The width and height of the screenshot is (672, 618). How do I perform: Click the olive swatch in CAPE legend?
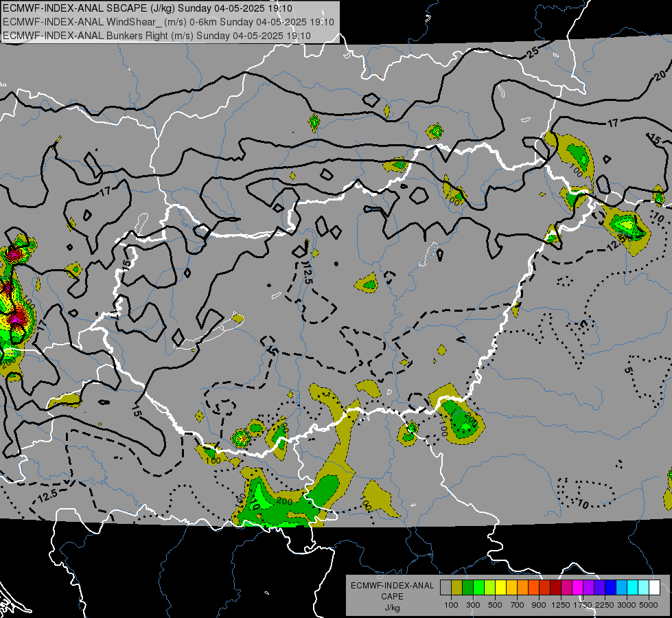[x=456, y=587]
